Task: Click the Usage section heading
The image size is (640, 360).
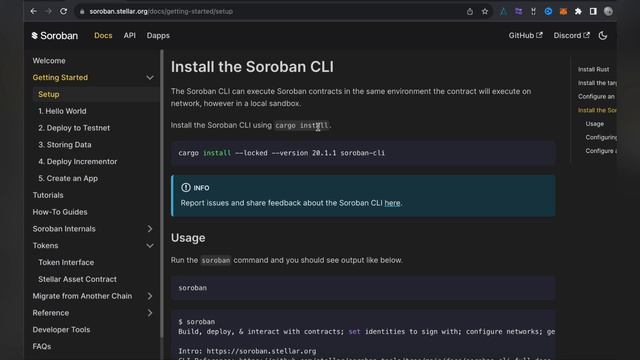Action: point(188,238)
